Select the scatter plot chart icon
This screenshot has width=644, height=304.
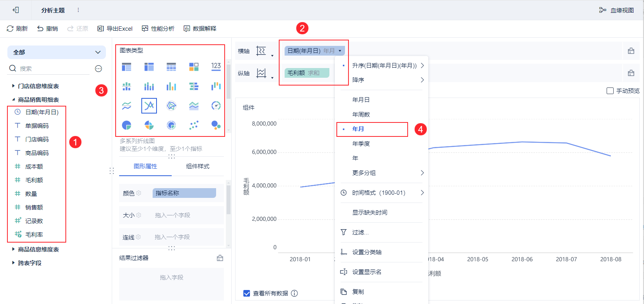point(194,125)
